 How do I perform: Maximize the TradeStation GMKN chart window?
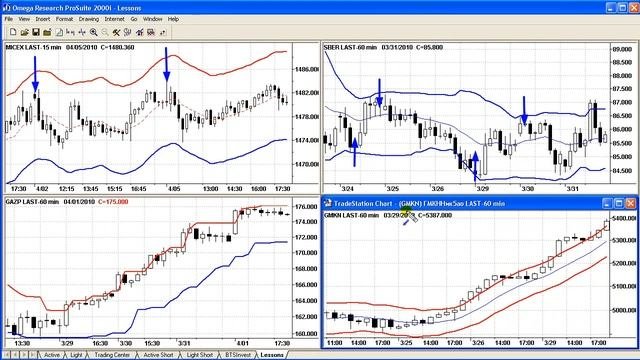(x=619, y=203)
